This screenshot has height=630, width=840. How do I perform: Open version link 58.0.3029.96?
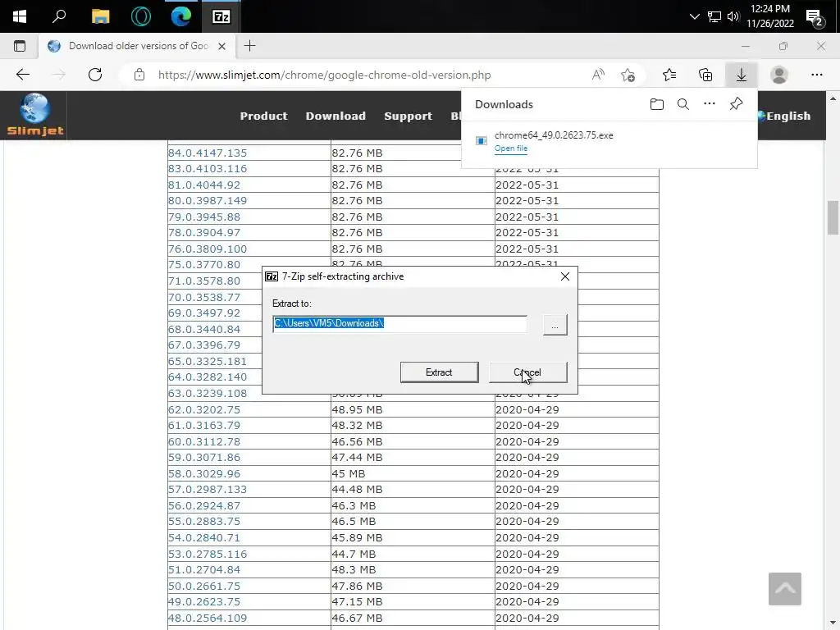pos(204,473)
